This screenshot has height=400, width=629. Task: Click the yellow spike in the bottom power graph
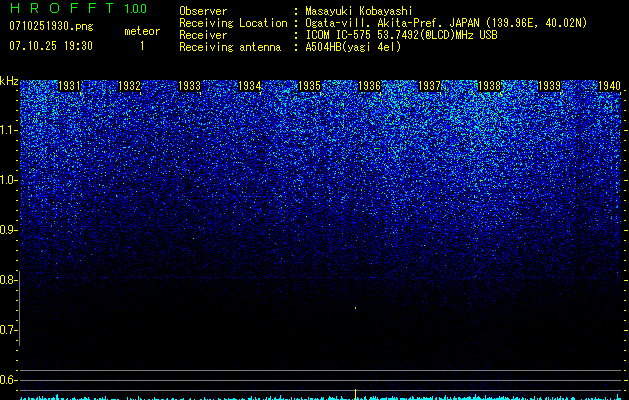point(355,394)
